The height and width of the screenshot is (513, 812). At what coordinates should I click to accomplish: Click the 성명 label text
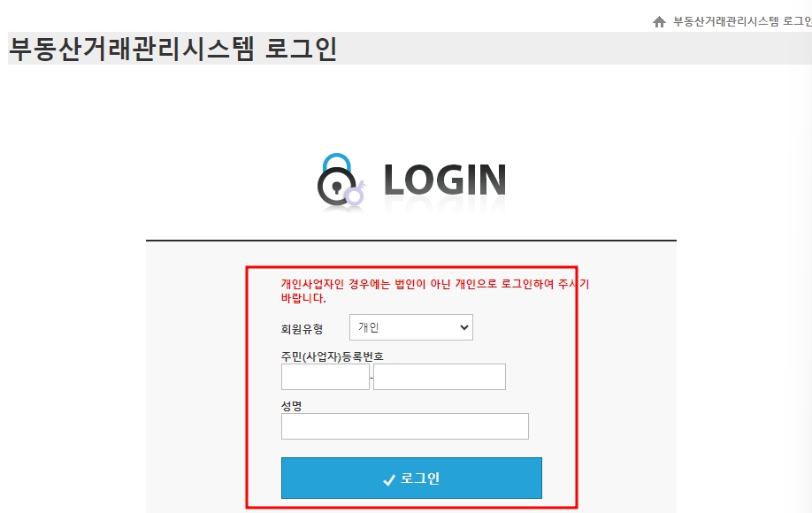click(x=291, y=406)
